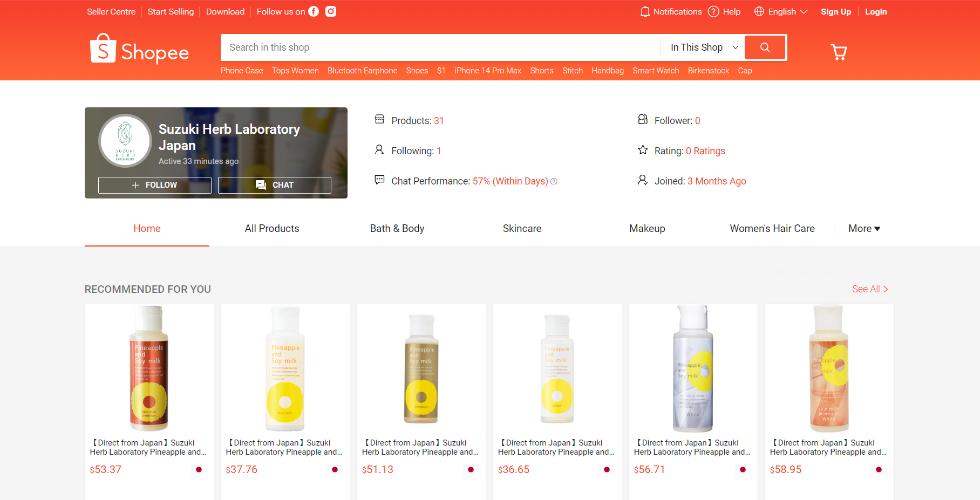Click the Rating star icon
This screenshot has height=500, width=980.
[643, 150]
